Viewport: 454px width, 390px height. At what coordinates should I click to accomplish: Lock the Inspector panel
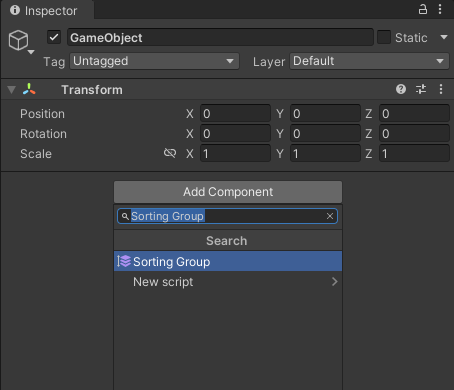coord(423,9)
